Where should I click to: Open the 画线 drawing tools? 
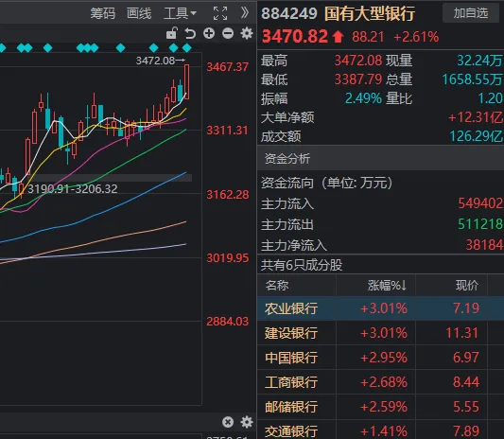[x=139, y=13]
